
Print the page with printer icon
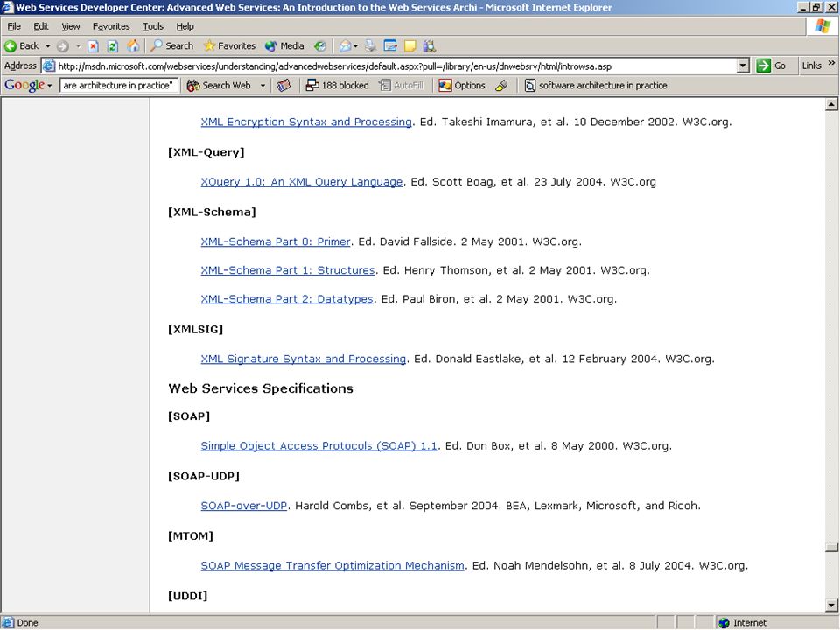pos(370,46)
